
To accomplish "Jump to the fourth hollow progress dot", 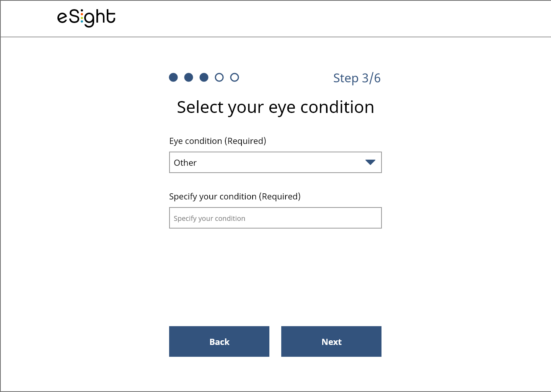I will pos(219,77).
